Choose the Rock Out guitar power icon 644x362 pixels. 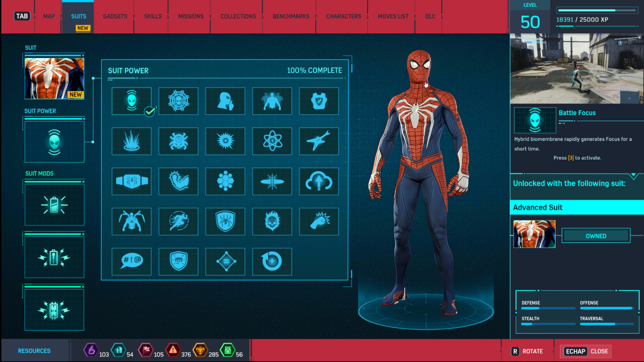click(319, 141)
